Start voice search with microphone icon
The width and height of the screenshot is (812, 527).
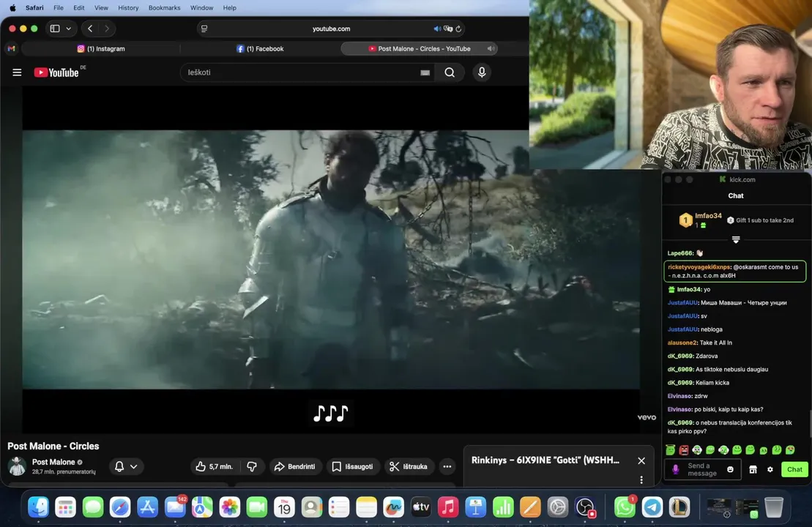coord(482,72)
